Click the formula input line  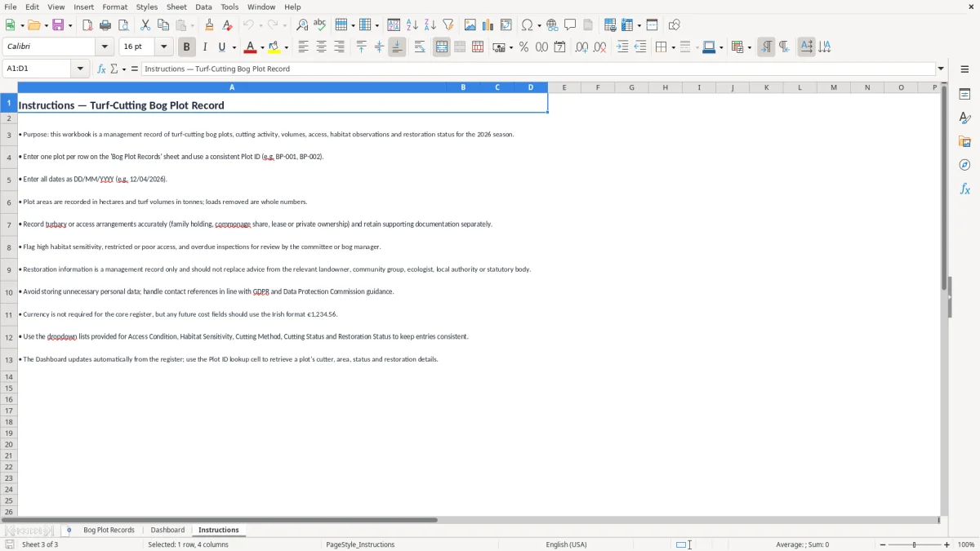pyautogui.click(x=538, y=69)
